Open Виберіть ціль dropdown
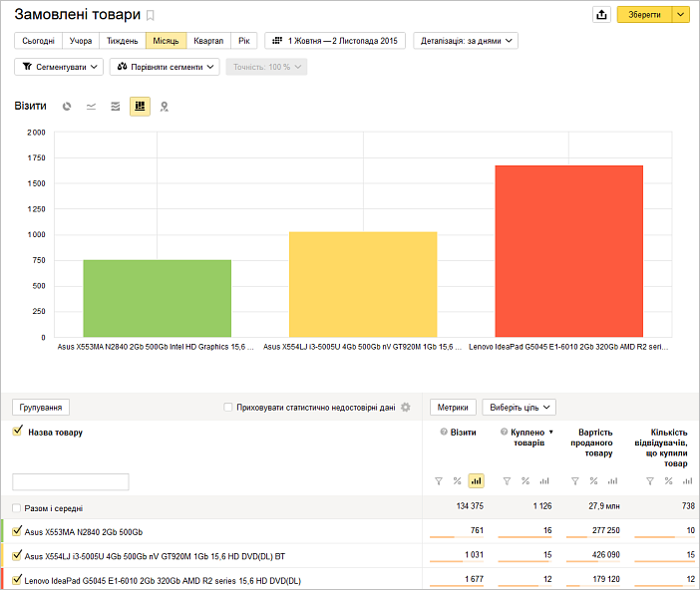This screenshot has height=590, width=700. (x=520, y=407)
